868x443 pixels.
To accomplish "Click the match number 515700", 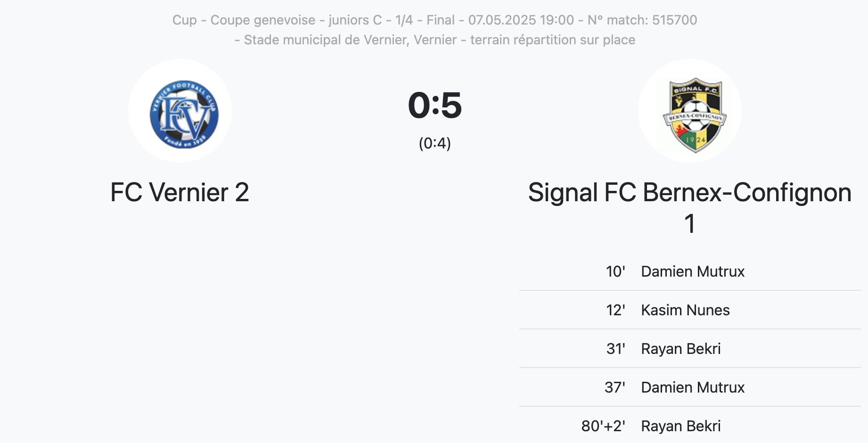I will point(674,20).
